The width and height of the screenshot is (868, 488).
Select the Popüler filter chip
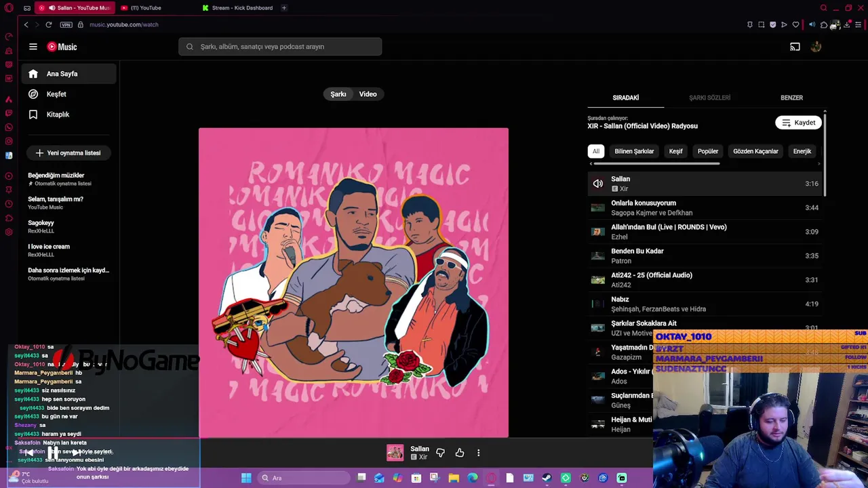pos(708,151)
